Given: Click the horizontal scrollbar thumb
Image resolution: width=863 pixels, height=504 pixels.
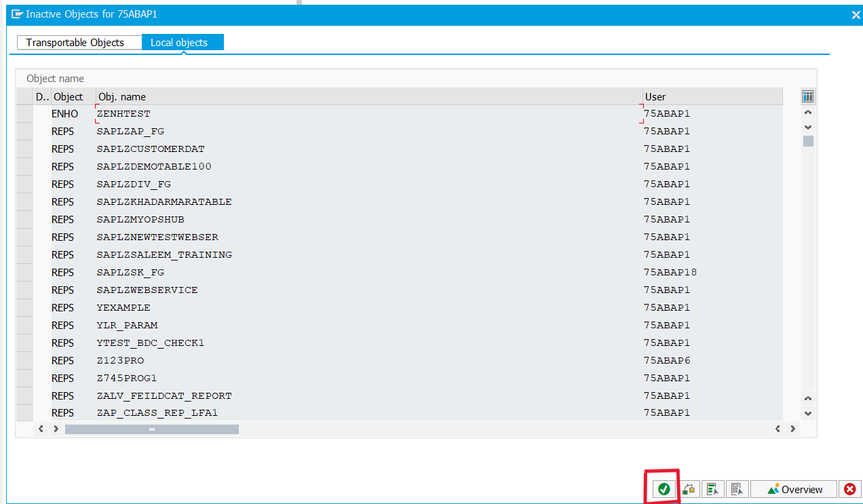Looking at the screenshot, I should 151,429.
